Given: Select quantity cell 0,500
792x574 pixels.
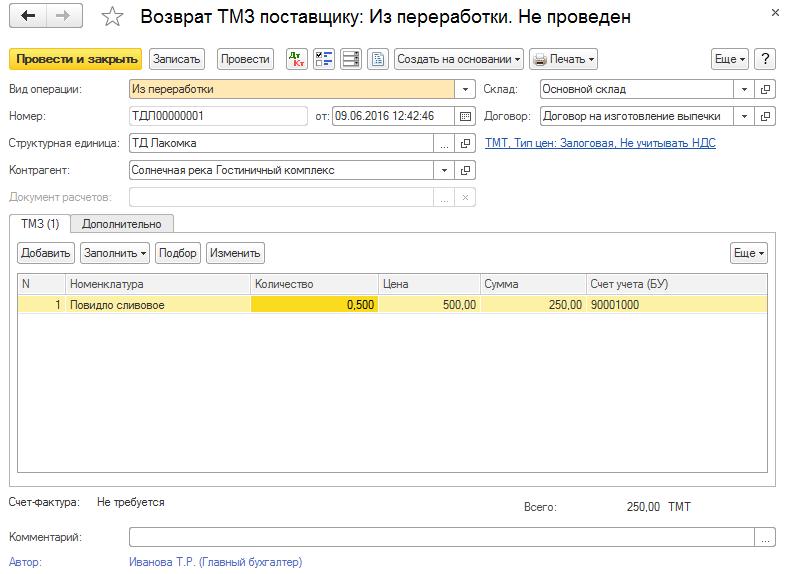Looking at the screenshot, I should (x=314, y=305).
